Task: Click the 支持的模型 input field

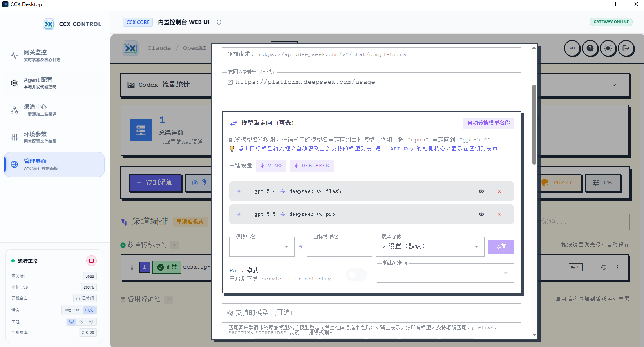Action: [x=371, y=313]
